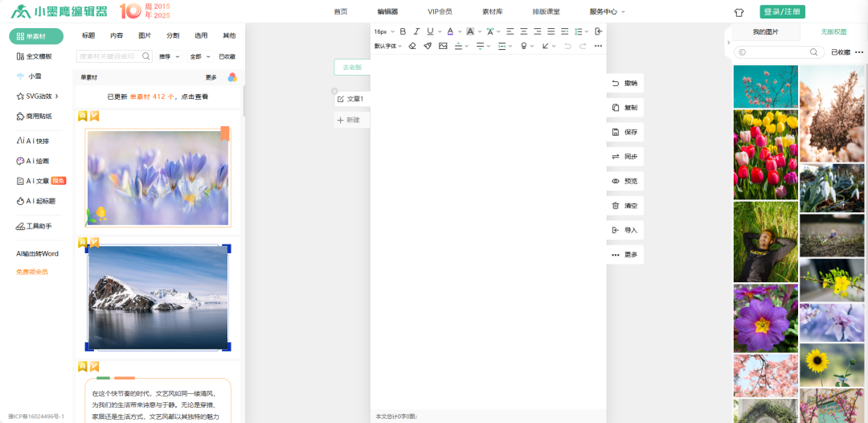
Task: Click the insert image toolbar icon
Action: 443,46
